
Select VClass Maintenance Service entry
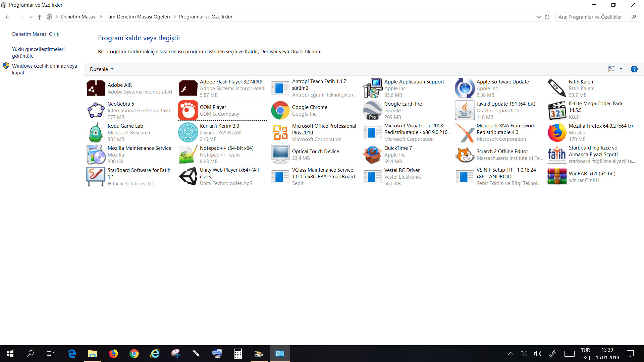[x=314, y=177]
